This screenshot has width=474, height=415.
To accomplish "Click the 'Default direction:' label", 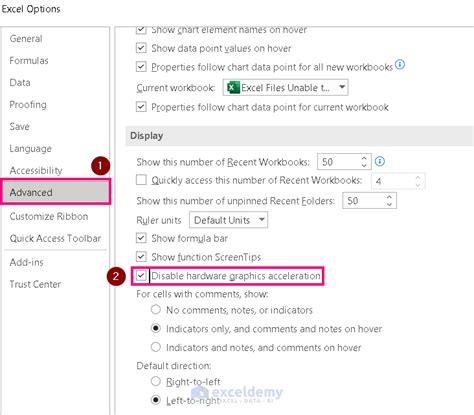I will point(174,366).
